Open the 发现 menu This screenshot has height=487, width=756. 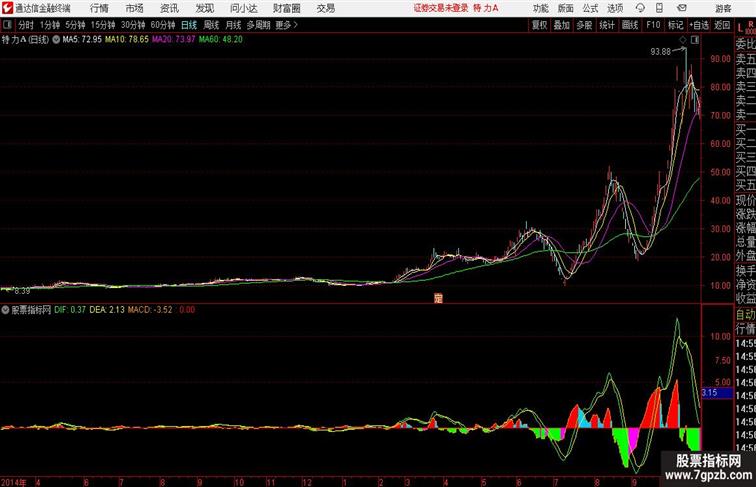tap(204, 8)
